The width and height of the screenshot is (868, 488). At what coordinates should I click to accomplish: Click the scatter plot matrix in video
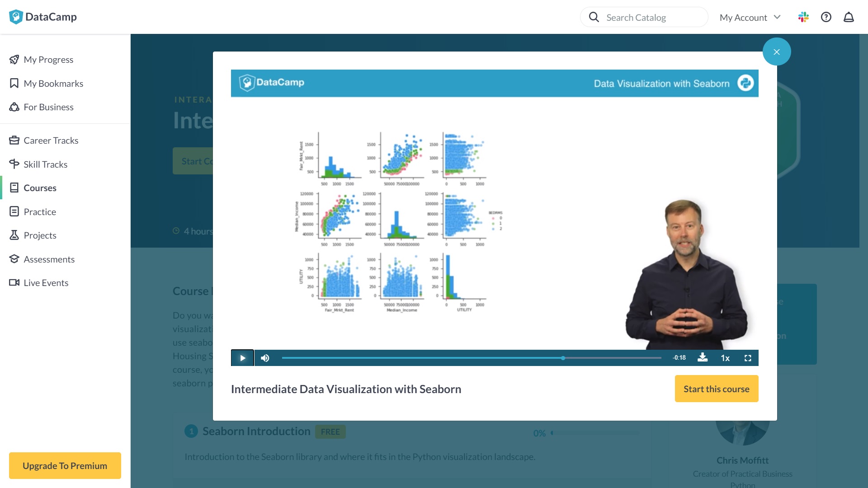click(x=398, y=221)
